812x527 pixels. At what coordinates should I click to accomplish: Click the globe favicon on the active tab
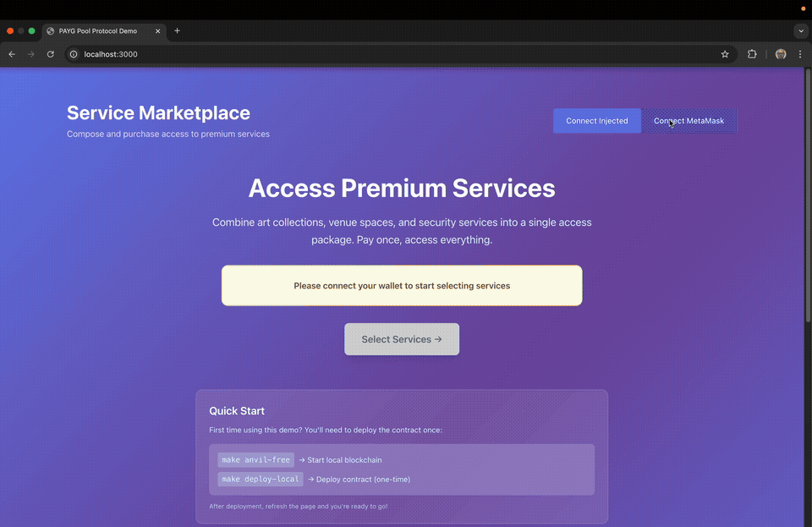52,30
